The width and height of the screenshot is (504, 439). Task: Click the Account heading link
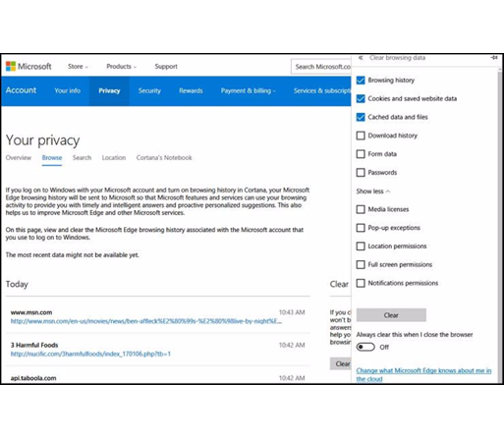pyautogui.click(x=21, y=90)
